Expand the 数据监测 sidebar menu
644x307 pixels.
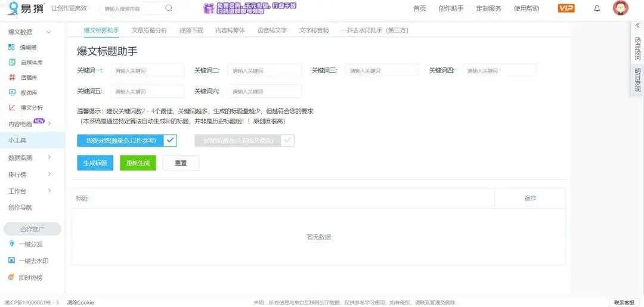tap(49, 157)
